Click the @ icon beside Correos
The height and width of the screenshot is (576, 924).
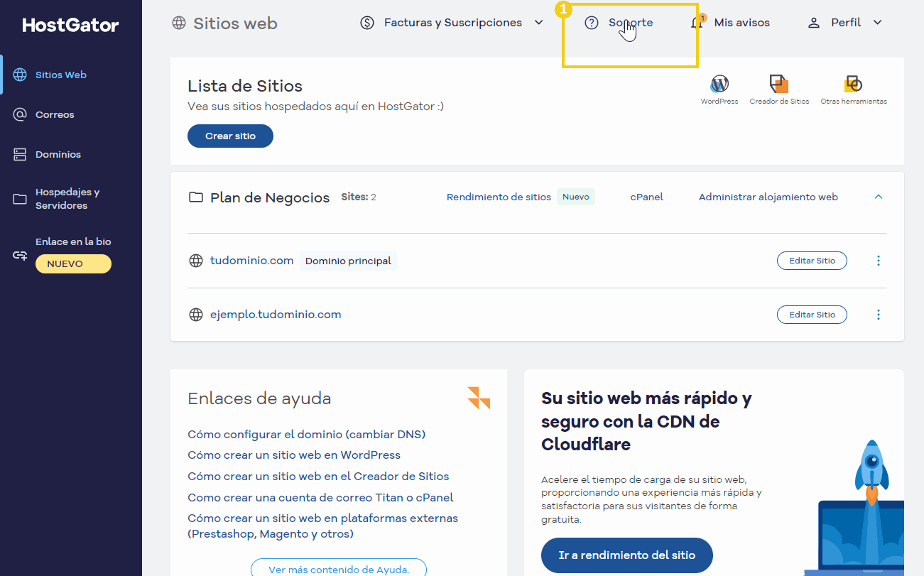[x=20, y=114]
